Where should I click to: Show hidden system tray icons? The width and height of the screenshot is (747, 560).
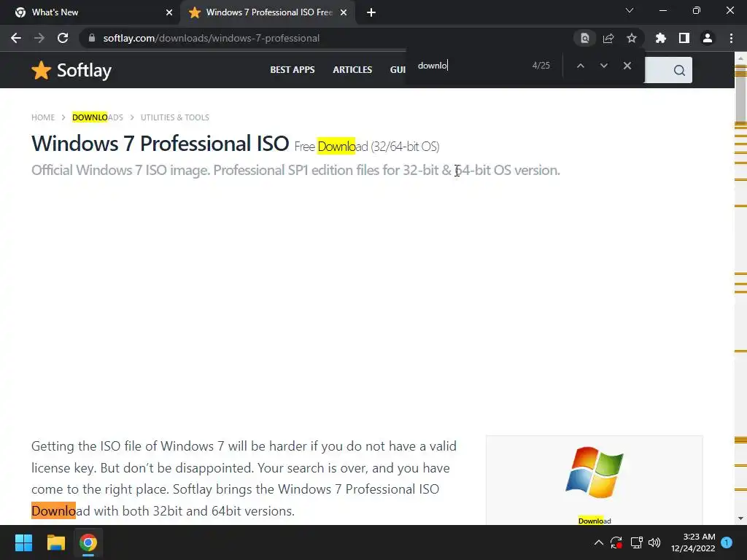coord(599,542)
